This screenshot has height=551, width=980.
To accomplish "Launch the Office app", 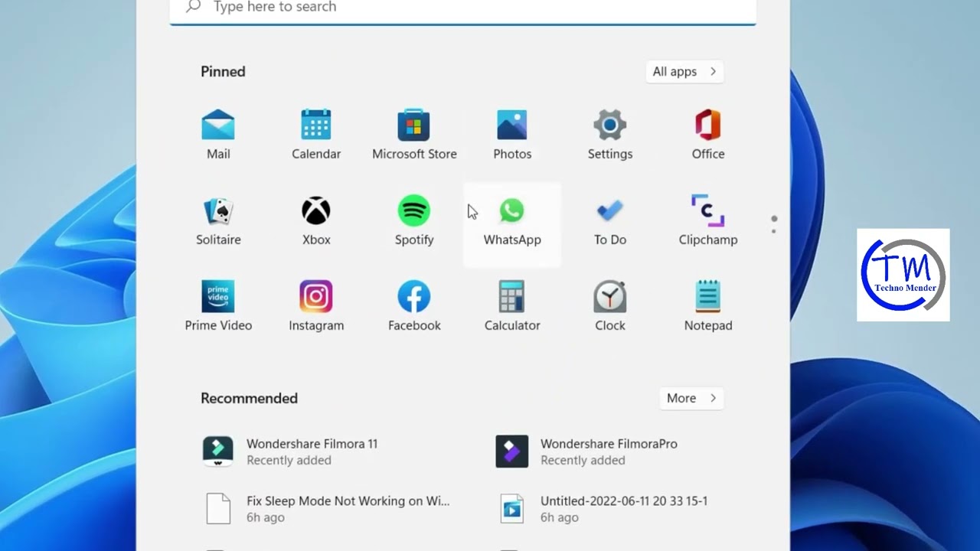I will 708,135.
